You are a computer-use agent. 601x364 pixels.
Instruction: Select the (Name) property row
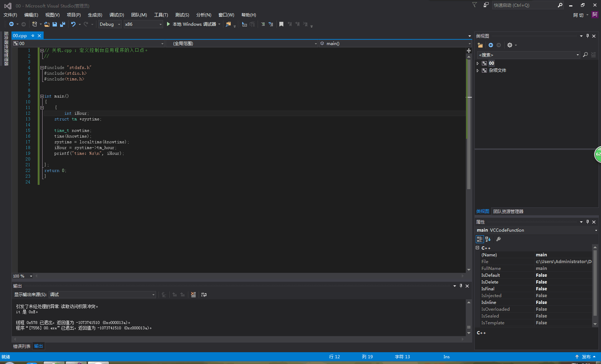(536, 255)
